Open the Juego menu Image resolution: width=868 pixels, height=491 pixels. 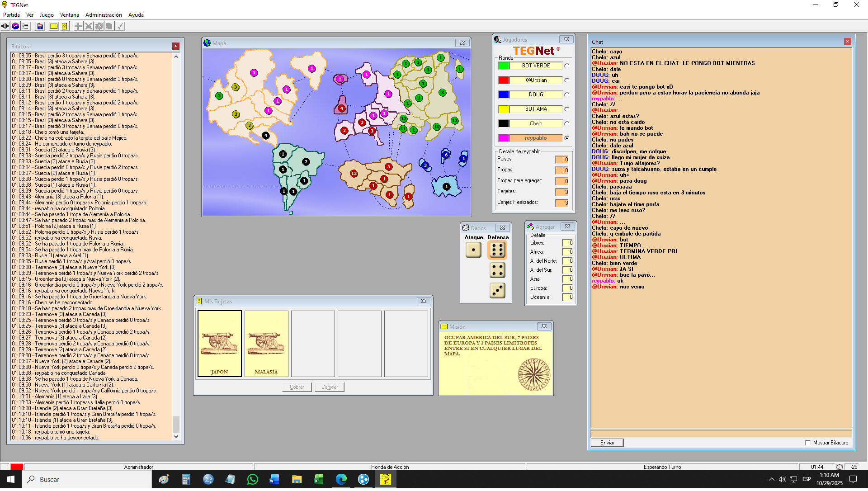(x=47, y=15)
